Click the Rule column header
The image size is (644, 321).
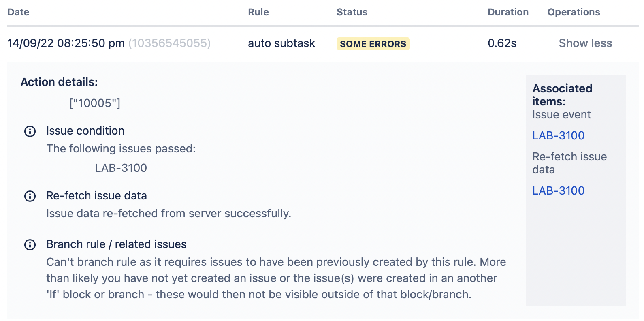tap(258, 12)
